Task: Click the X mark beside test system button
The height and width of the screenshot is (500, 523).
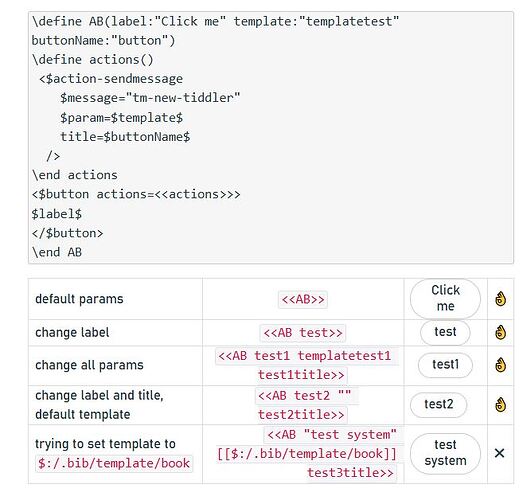Action: [499, 453]
